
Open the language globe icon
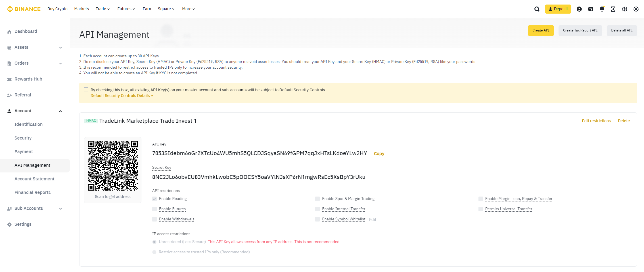(x=625, y=9)
